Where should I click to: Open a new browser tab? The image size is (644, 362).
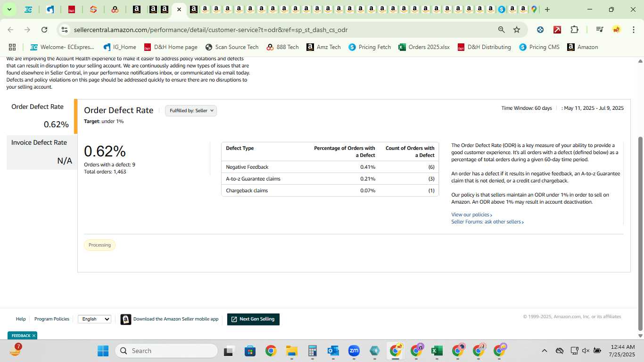tap(547, 9)
